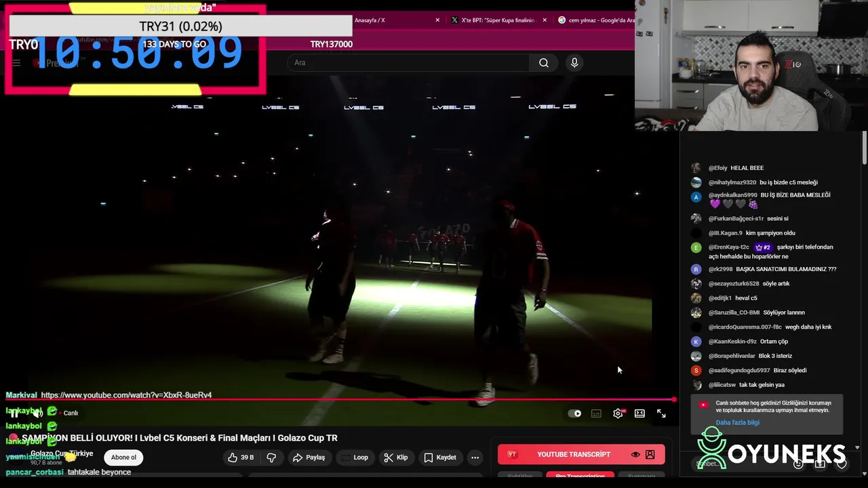Open the video player settings gear
Screen dimensions: 868x488
pos(618,413)
